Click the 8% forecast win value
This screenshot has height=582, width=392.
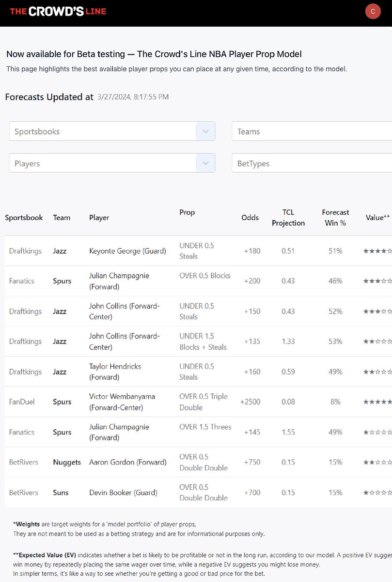point(335,402)
